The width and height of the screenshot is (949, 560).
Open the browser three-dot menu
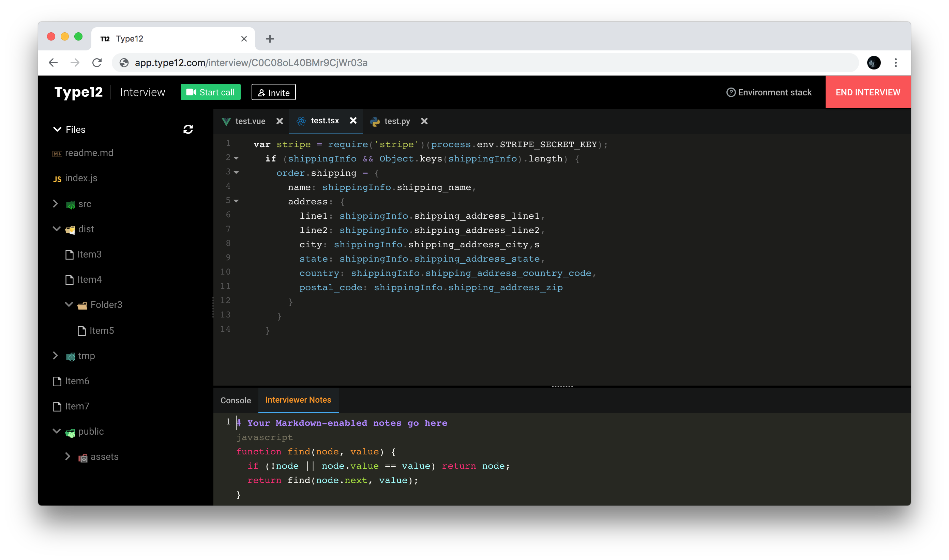(895, 63)
